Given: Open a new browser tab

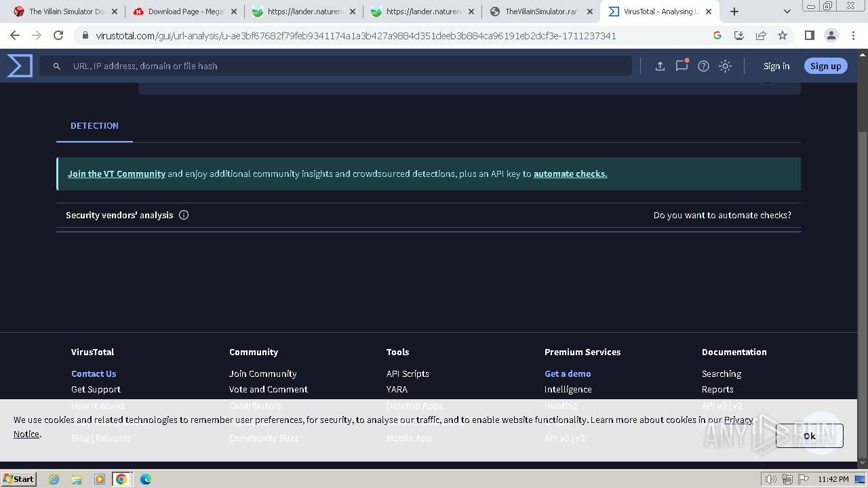Looking at the screenshot, I should click(734, 12).
